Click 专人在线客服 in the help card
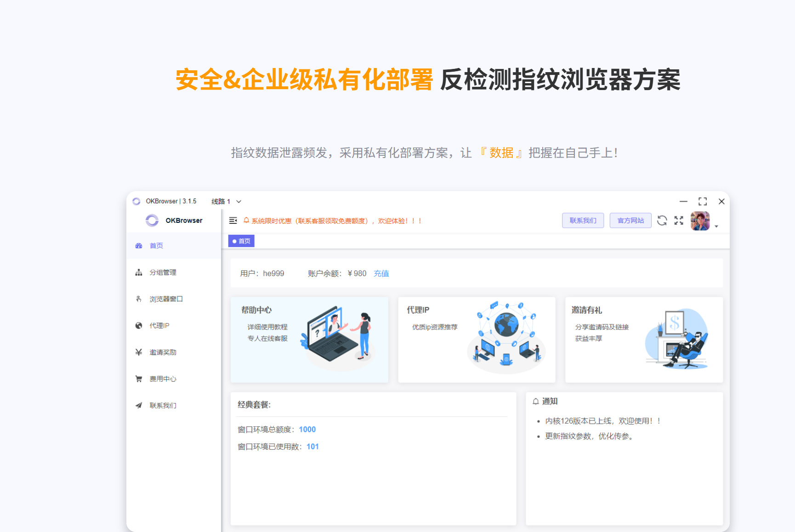The height and width of the screenshot is (532, 795). click(x=267, y=339)
